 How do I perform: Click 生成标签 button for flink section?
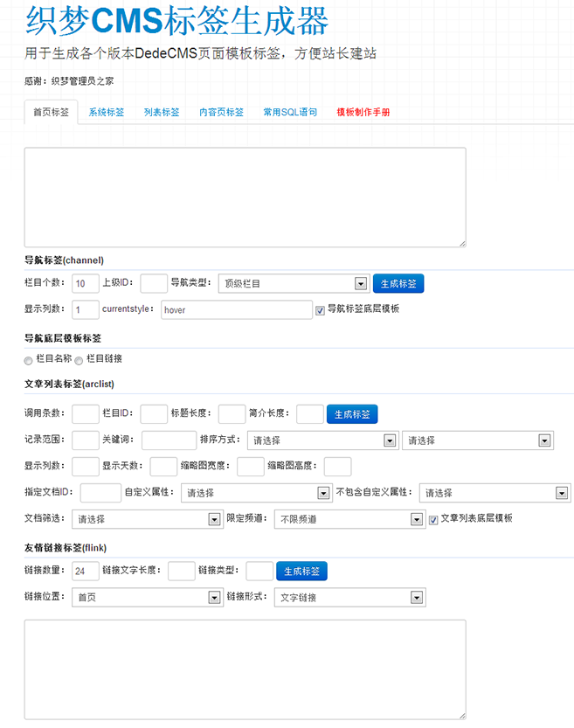point(301,571)
